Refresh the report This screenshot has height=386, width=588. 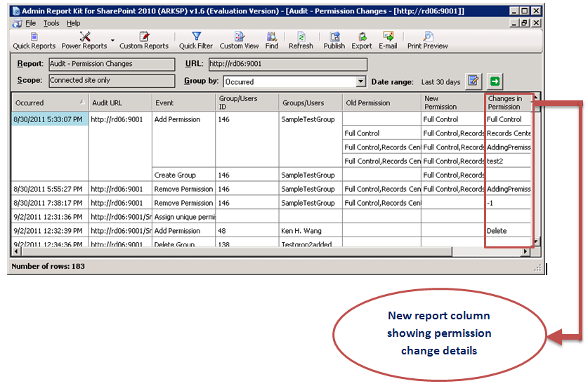coord(301,41)
